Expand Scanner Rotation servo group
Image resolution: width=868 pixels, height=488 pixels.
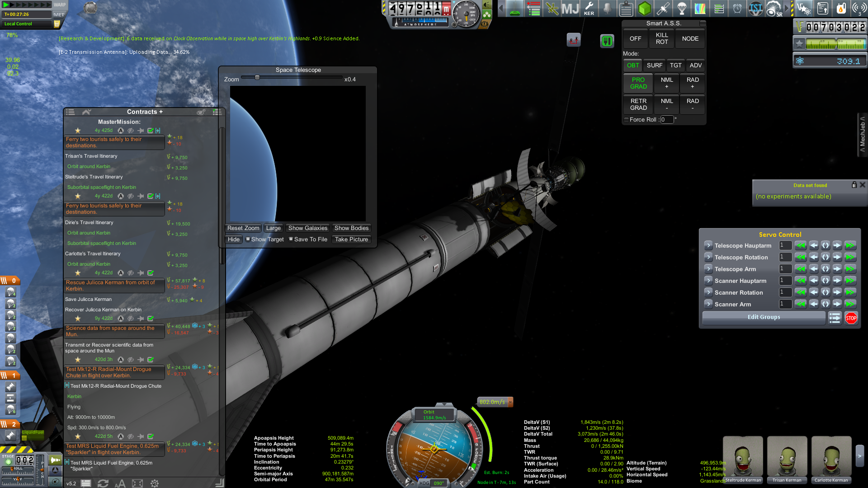click(708, 292)
